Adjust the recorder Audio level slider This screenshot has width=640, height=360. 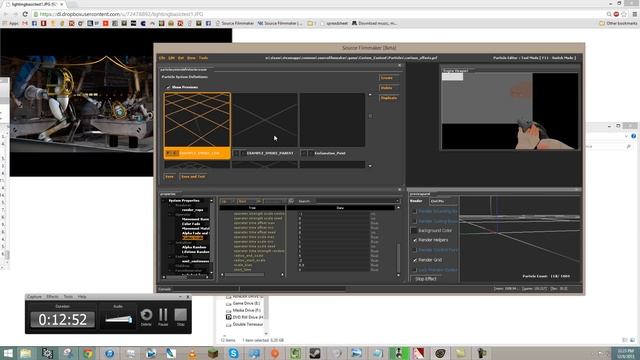[118, 319]
